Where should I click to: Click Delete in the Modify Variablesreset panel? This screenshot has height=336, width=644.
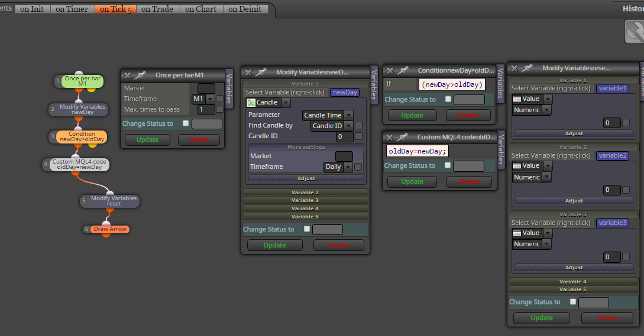pyautogui.click(x=607, y=318)
